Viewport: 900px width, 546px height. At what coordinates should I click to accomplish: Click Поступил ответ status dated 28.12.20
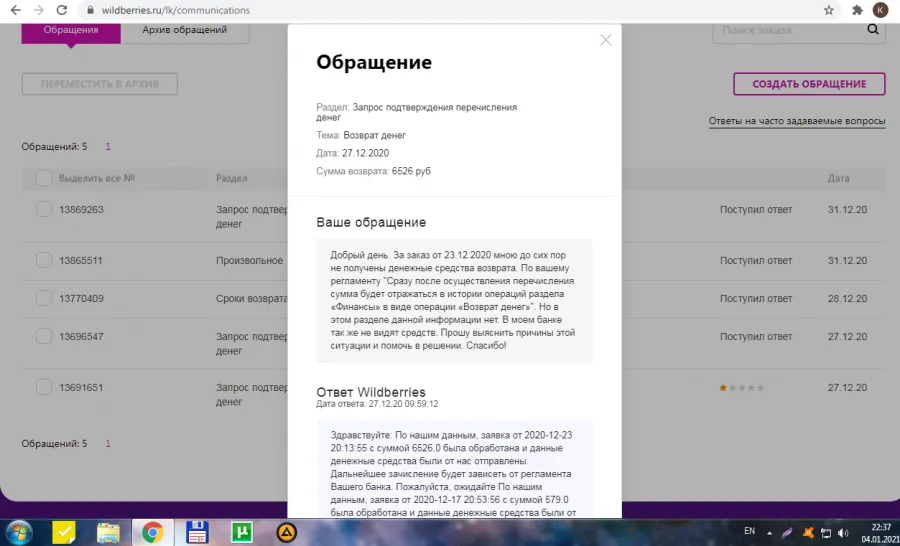coord(756,299)
